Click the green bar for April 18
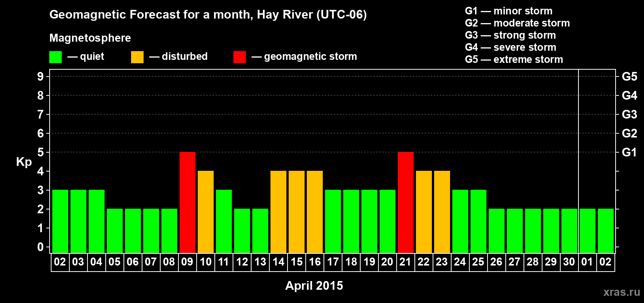 point(351,221)
